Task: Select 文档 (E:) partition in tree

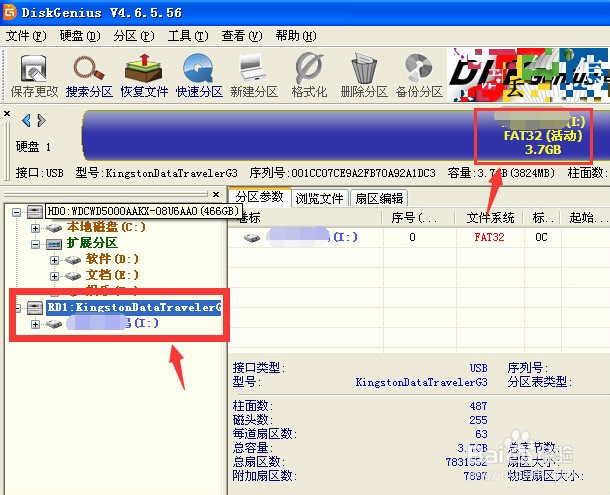Action: pos(112,275)
